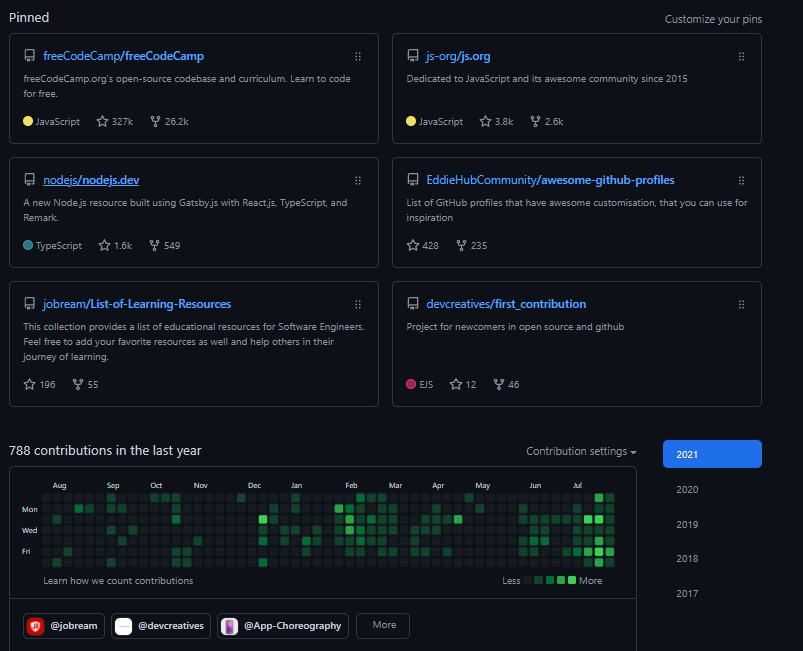Click the first_contribution repo icon
This screenshot has width=803, height=651.
tap(413, 304)
